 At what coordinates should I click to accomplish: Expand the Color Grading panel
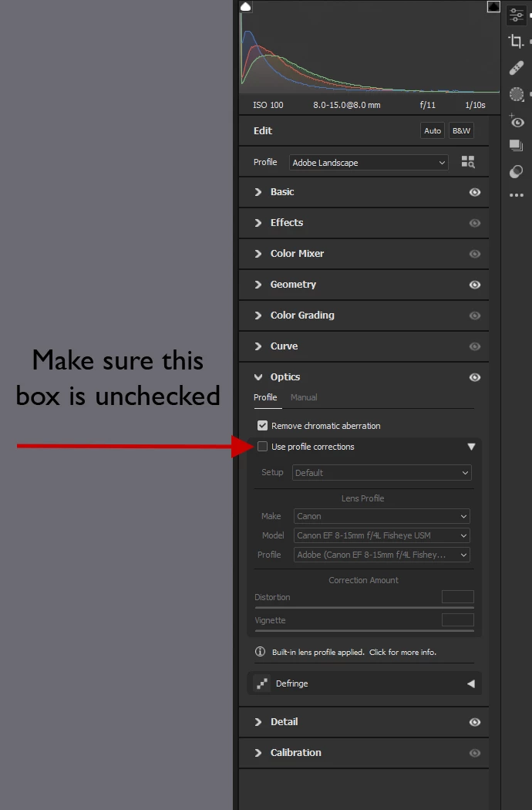(258, 315)
